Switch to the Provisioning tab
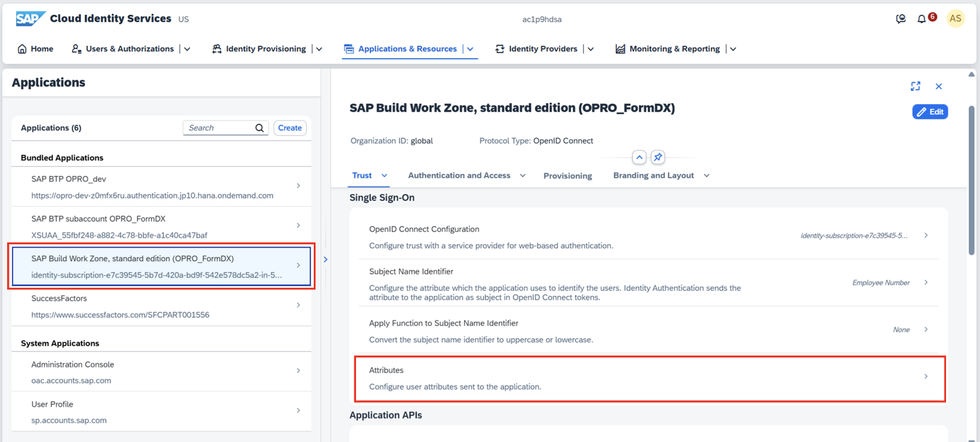This screenshot has width=980, height=442. coord(567,176)
